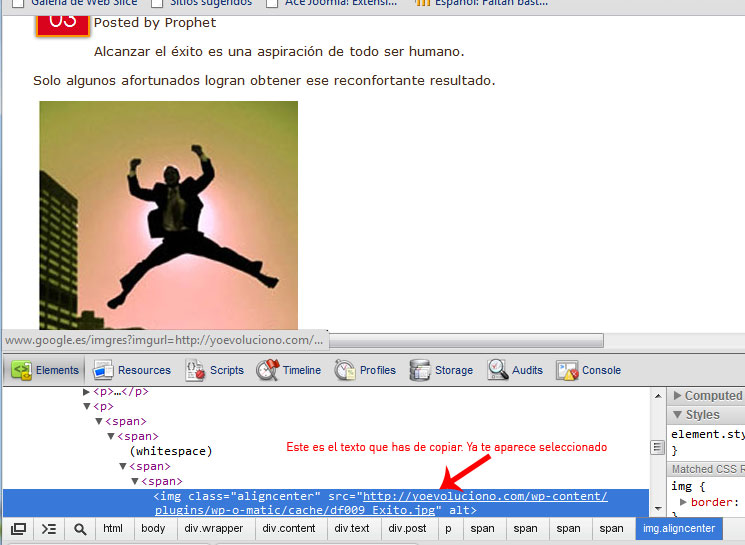This screenshot has height=545, width=745.
Task: Open the Audits panel icon
Action: [497, 370]
